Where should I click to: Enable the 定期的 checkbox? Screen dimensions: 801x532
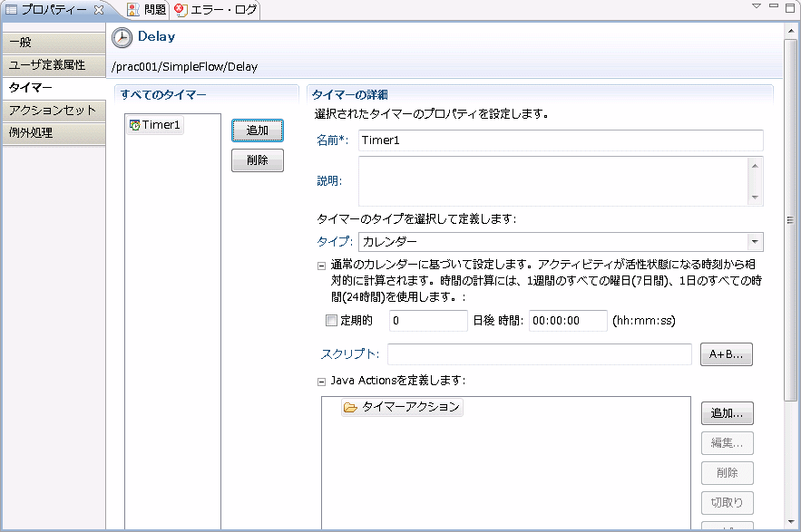click(x=331, y=320)
